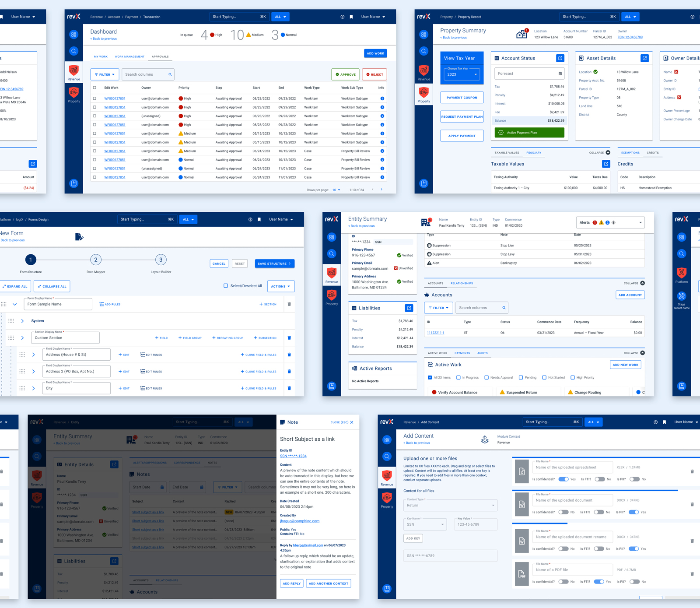Click calendar icon in Forecast field
Image resolution: width=700 pixels, height=608 pixels.
tap(560, 74)
